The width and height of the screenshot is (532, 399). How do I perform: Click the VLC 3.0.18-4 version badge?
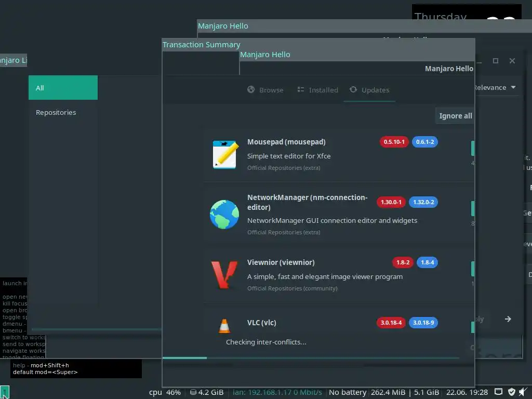[x=391, y=322]
